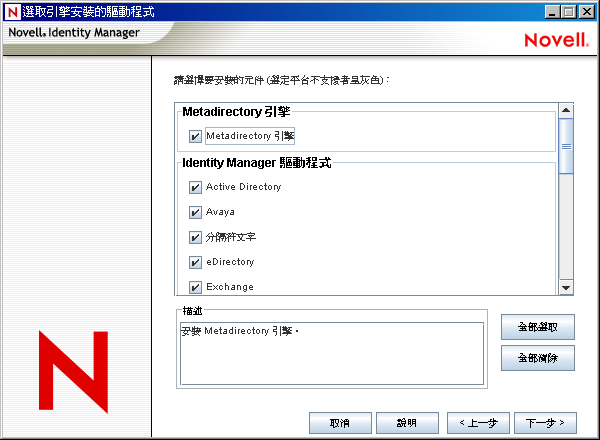Screen dimensions: 600x440
Task: Select the Avaya label text
Action: tap(220, 212)
